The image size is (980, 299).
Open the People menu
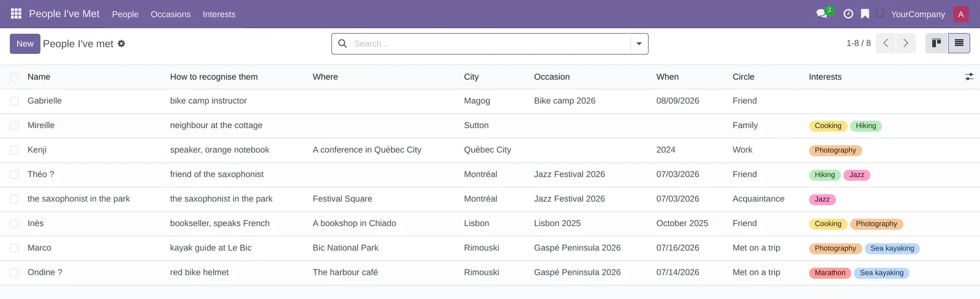125,14
